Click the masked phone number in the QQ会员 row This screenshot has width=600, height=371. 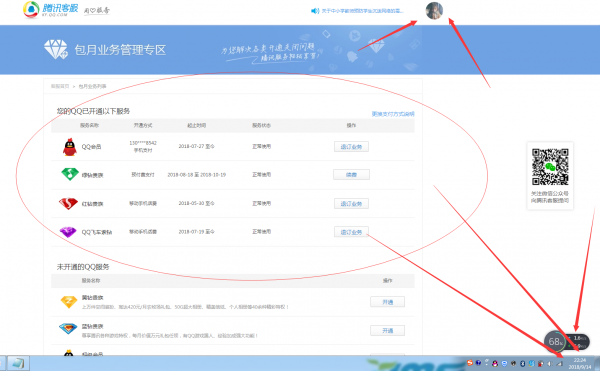pyautogui.click(x=143, y=143)
